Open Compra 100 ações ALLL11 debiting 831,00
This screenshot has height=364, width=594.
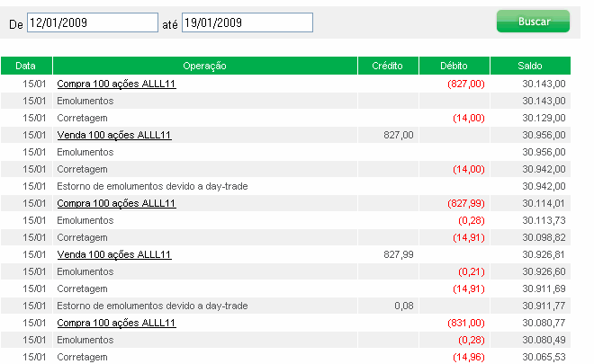(x=116, y=323)
